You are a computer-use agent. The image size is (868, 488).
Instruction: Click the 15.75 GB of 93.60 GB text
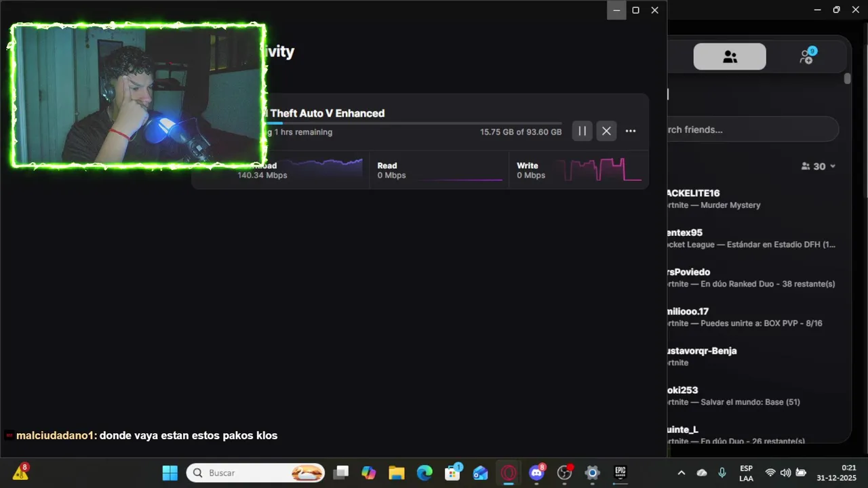tap(521, 131)
